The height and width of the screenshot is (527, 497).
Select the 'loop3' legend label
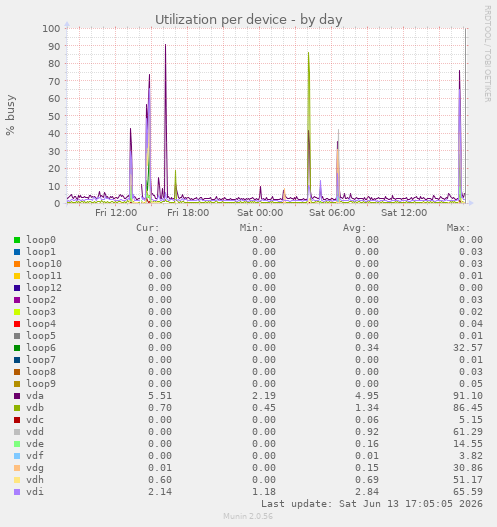[41, 312]
